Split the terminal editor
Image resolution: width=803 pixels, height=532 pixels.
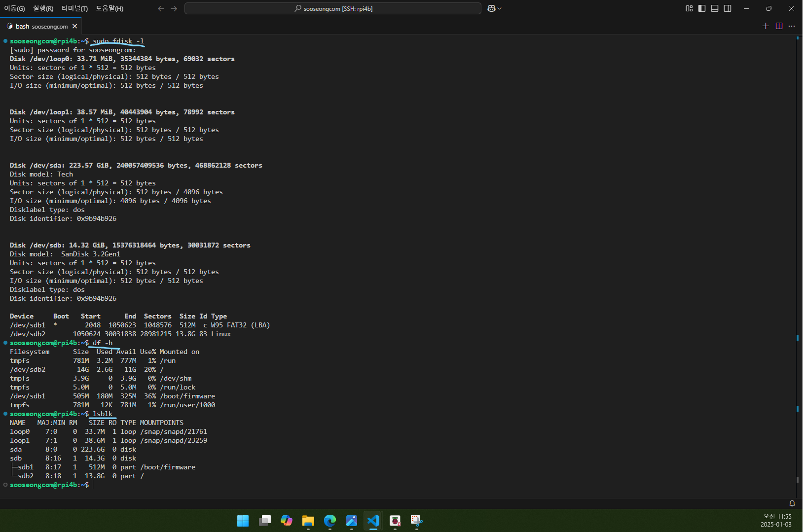[779, 26]
